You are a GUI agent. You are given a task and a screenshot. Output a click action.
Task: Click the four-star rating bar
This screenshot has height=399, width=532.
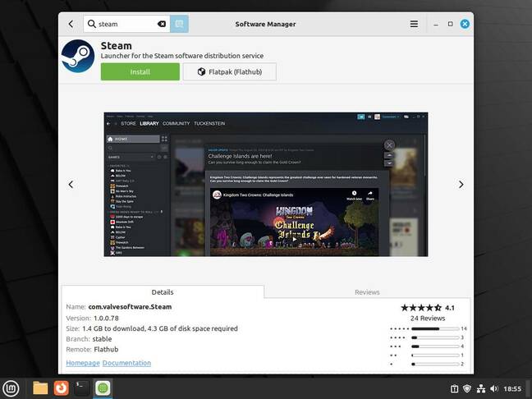435,337
